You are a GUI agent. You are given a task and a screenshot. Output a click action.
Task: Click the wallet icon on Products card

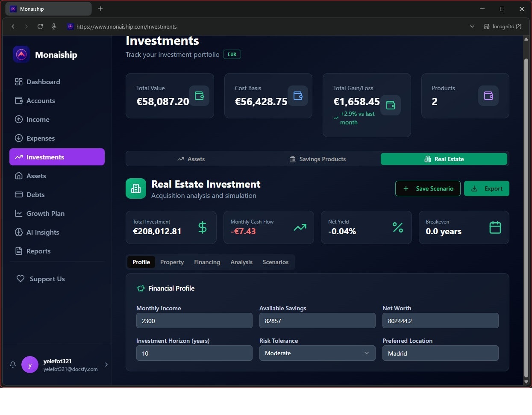pos(488,96)
